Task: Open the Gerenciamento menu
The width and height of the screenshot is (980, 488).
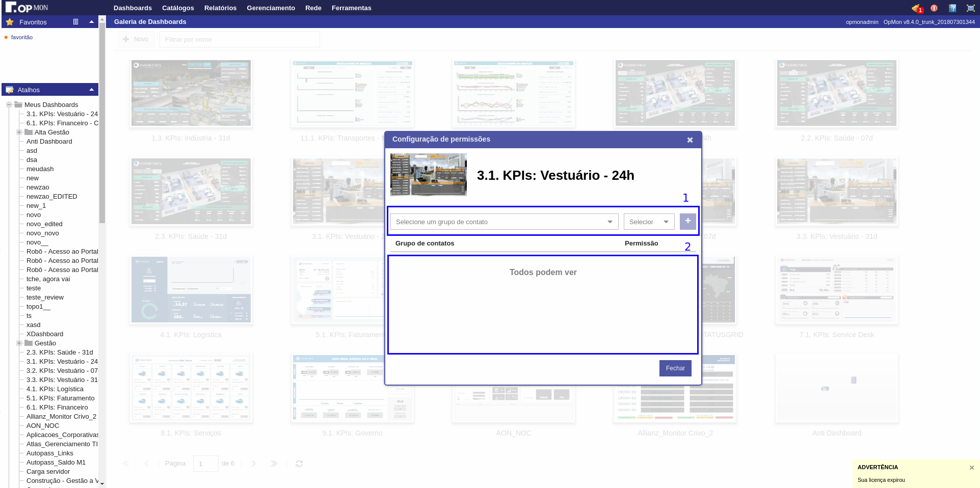Action: coord(271,8)
